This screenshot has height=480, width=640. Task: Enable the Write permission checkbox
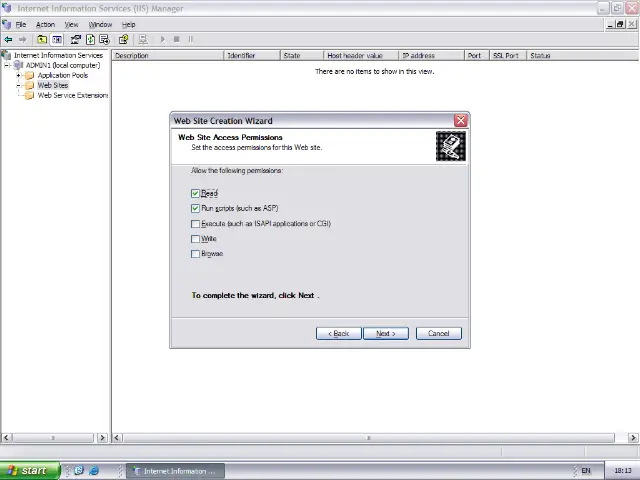click(x=195, y=239)
